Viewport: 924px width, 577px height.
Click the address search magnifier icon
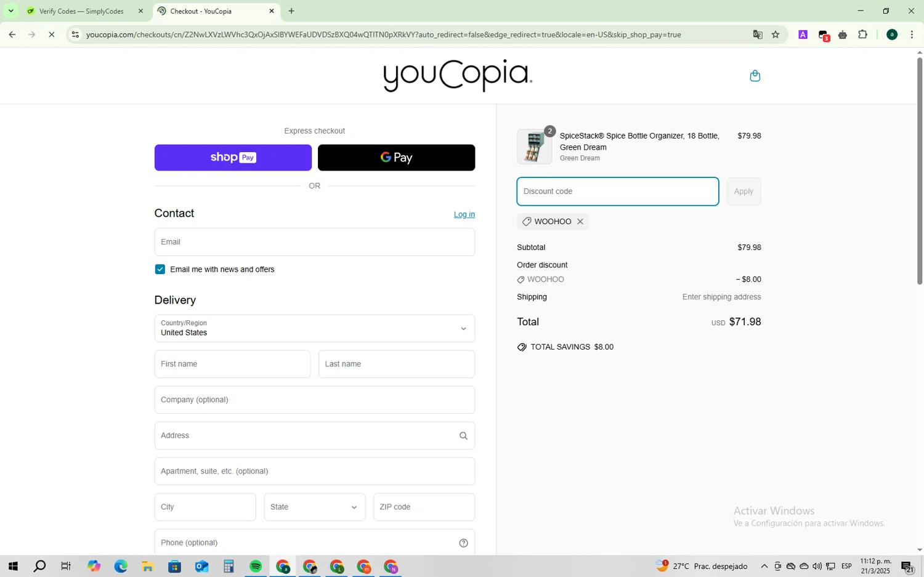(463, 436)
